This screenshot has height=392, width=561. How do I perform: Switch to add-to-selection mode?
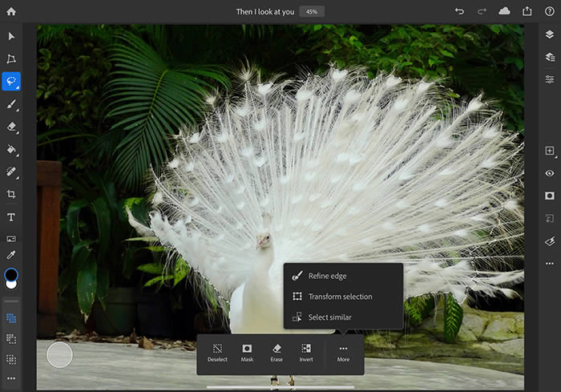point(11,318)
